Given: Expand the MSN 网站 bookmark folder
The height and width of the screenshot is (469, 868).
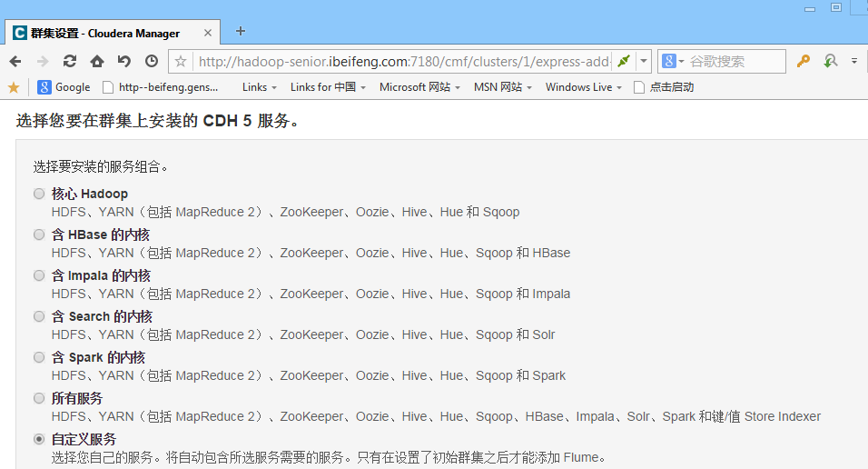Looking at the screenshot, I should 503,87.
